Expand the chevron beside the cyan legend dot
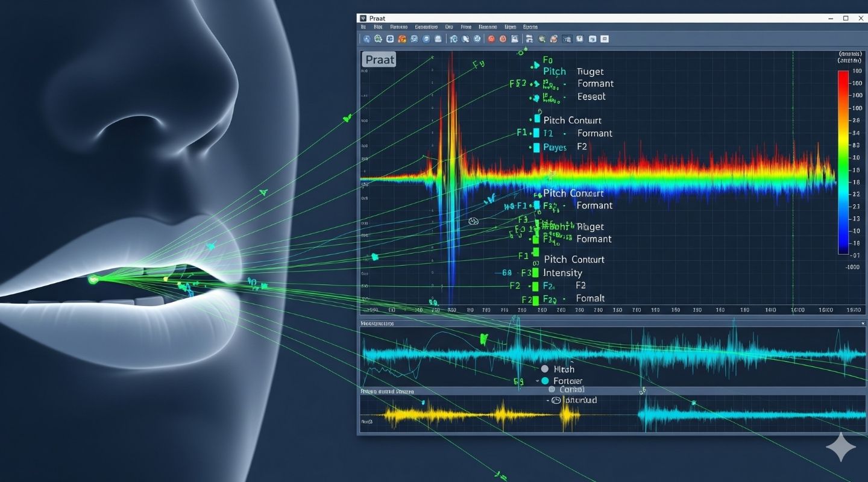Image resolution: width=868 pixels, height=482 pixels. coord(536,381)
